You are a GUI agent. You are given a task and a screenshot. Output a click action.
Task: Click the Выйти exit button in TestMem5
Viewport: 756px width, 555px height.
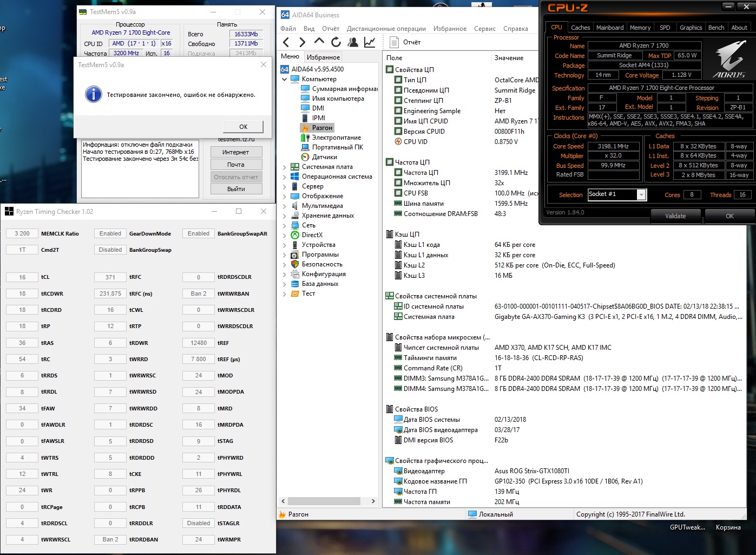pos(236,189)
